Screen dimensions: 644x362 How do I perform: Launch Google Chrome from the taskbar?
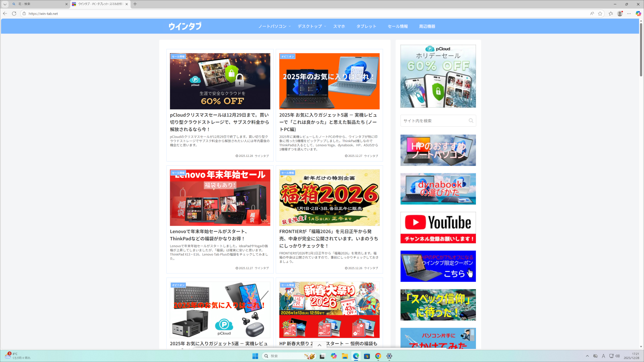pos(378,356)
